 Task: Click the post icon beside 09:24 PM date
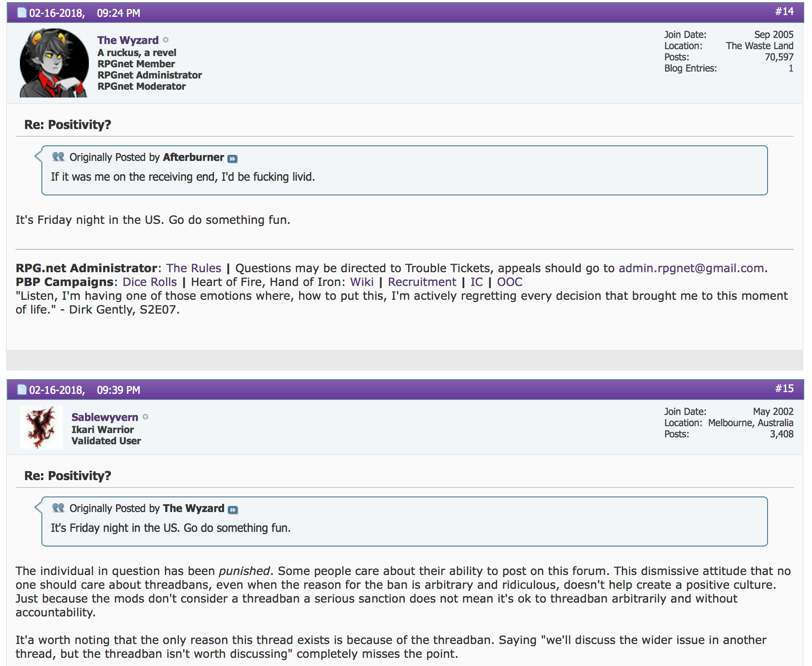(x=22, y=13)
